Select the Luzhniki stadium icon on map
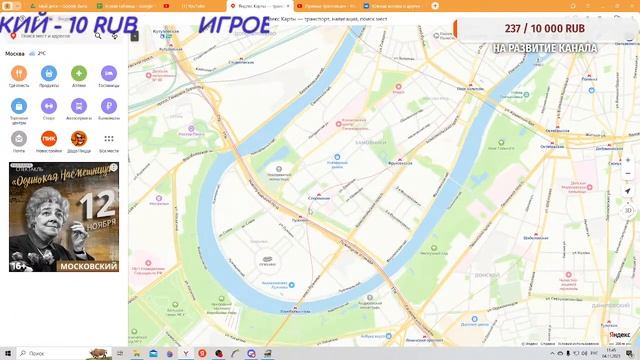640x360 pixels. 267,259
